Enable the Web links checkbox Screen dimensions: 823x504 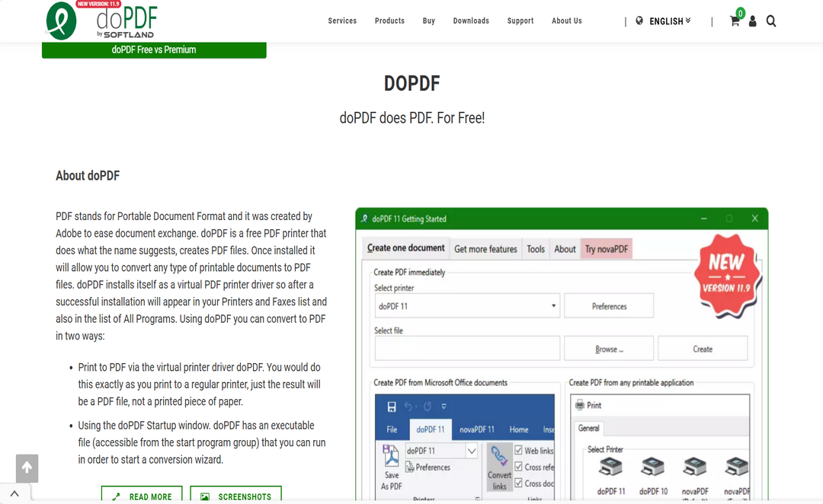517,450
